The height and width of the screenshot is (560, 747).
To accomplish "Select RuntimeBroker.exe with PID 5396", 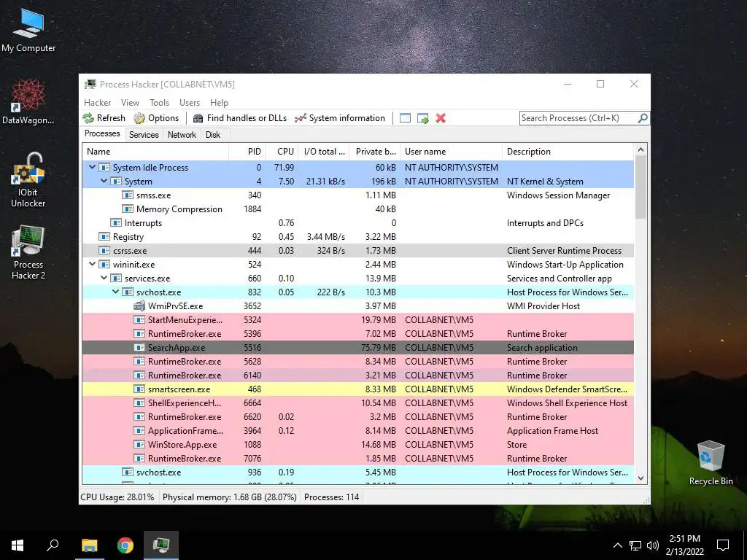I will click(357, 334).
